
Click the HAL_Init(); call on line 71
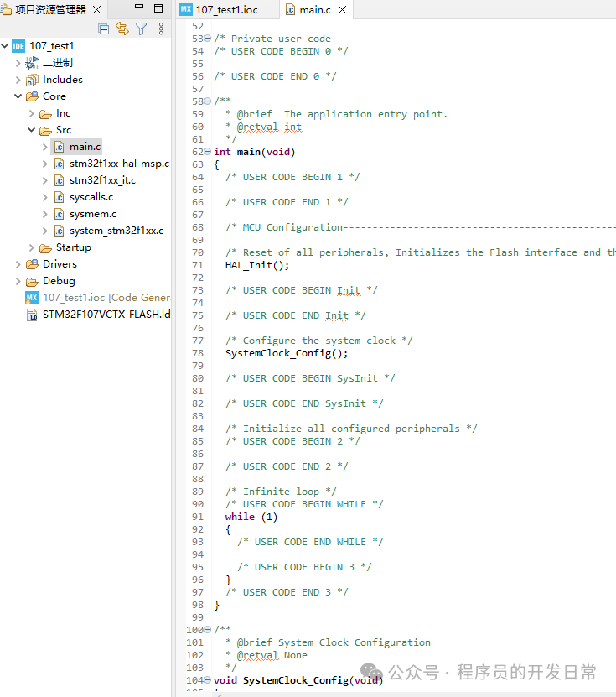click(257, 265)
